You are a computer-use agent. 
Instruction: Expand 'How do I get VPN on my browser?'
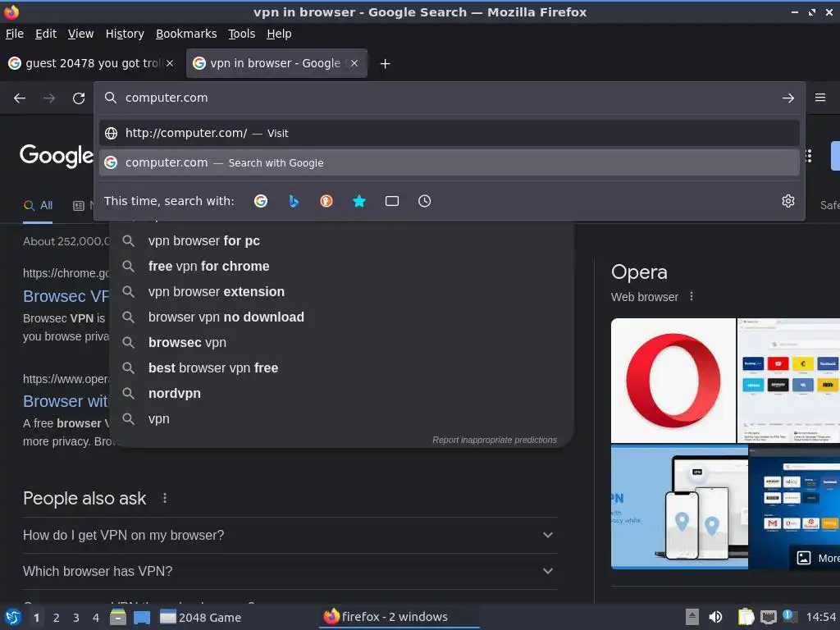[x=290, y=535]
